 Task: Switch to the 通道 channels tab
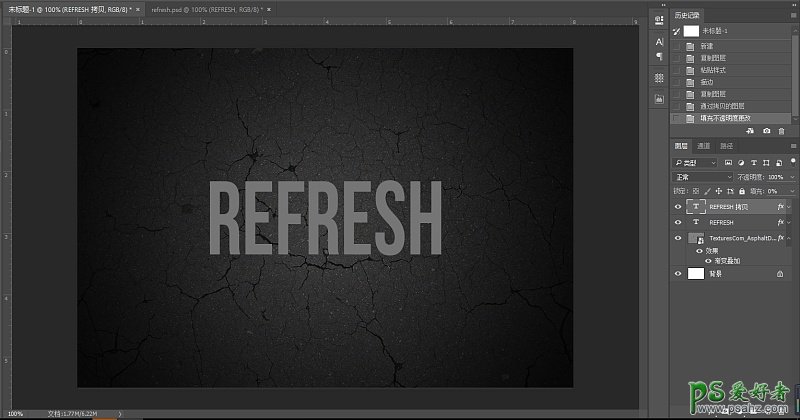703,146
